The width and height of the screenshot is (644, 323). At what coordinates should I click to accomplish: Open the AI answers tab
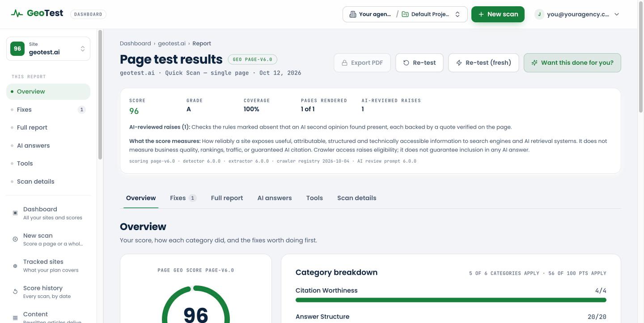point(275,198)
